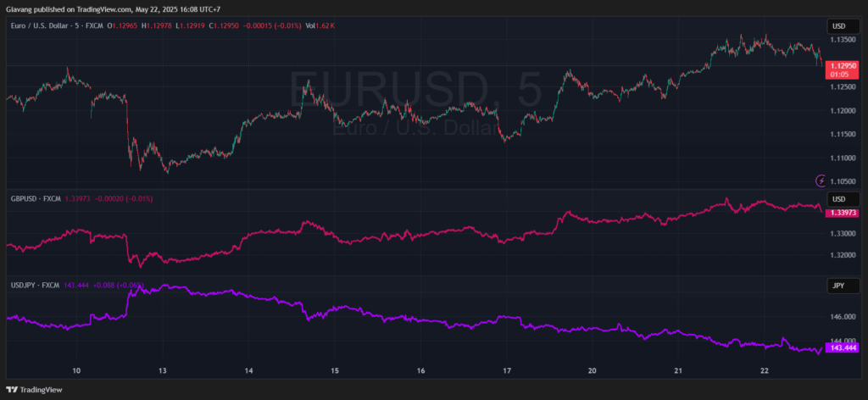The image size is (868, 400).
Task: Click the USDJPY · FXCM legend label
Action: pyautogui.click(x=34, y=286)
